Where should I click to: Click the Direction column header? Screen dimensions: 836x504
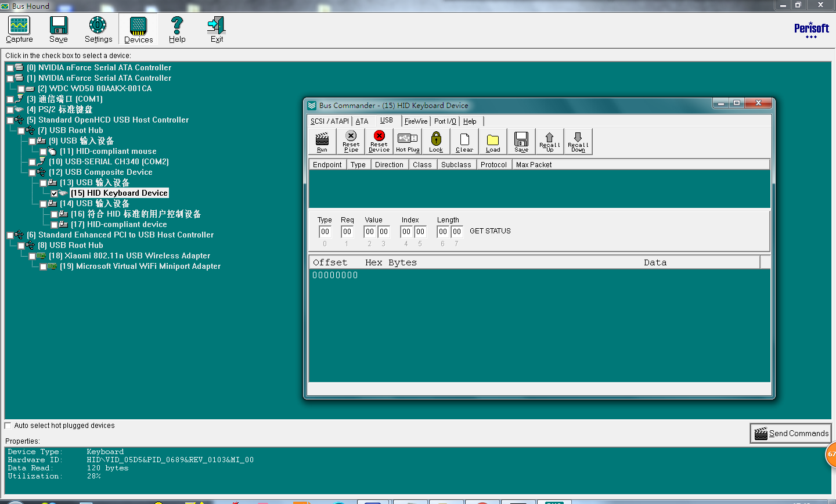pyautogui.click(x=389, y=164)
